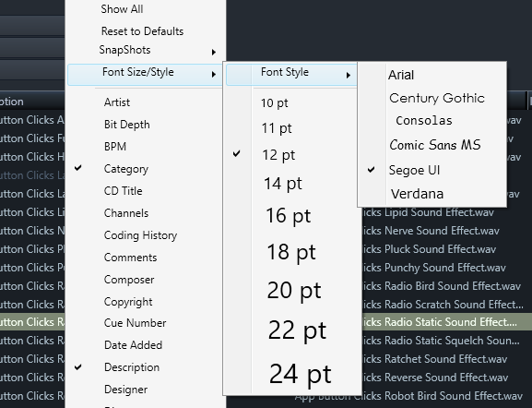Toggle the Date Added column
The image size is (532, 408).
[x=133, y=345]
